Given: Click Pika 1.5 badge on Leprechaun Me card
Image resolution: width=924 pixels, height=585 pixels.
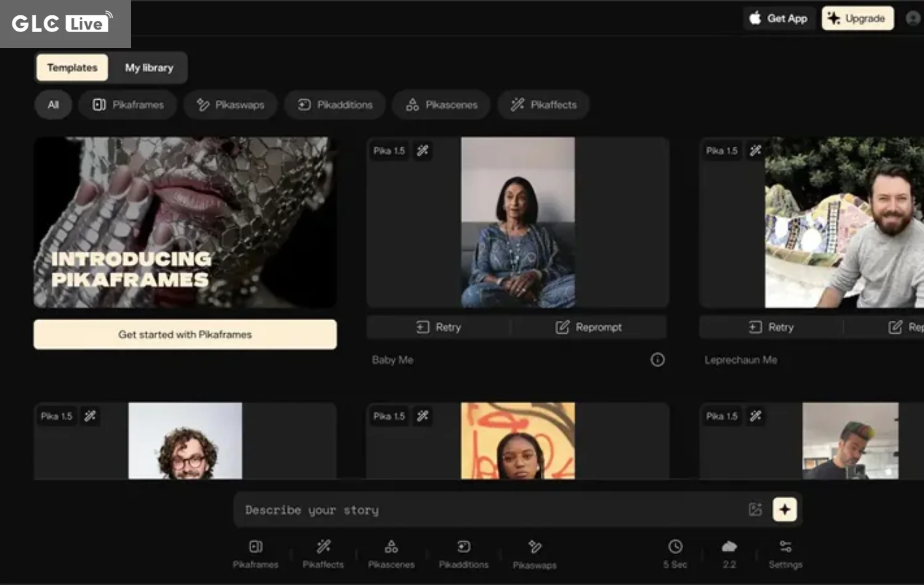Looking at the screenshot, I should tap(722, 151).
